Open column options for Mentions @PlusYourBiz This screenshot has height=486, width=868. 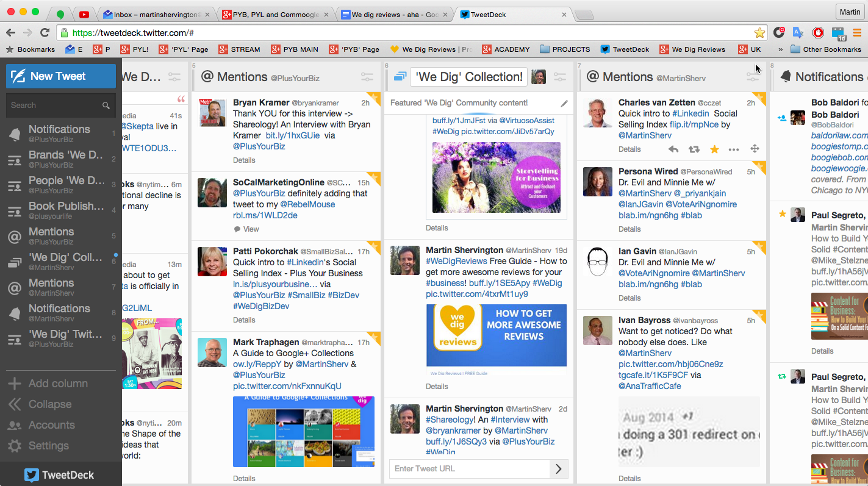click(367, 77)
